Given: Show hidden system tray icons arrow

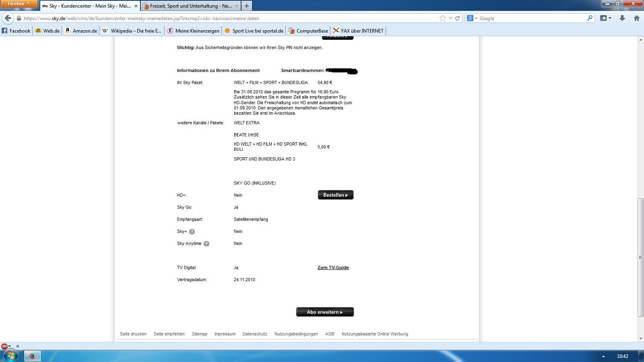Looking at the screenshot, I should 603,356.
